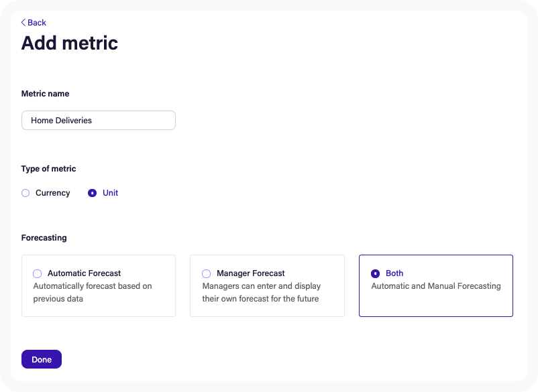This screenshot has width=538, height=392.
Task: Select the Manager Forecast radio button
Action: 206,273
